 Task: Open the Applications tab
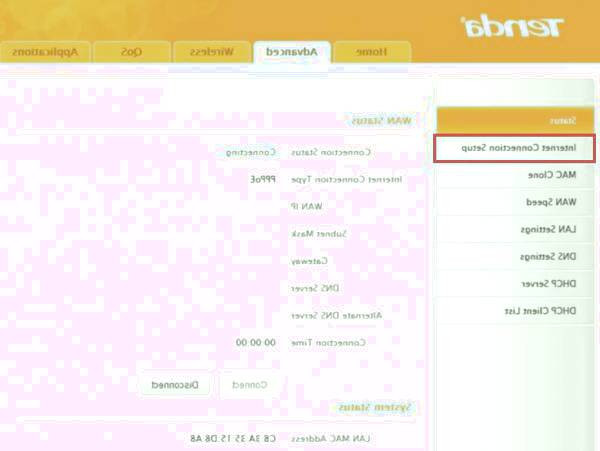(x=45, y=51)
